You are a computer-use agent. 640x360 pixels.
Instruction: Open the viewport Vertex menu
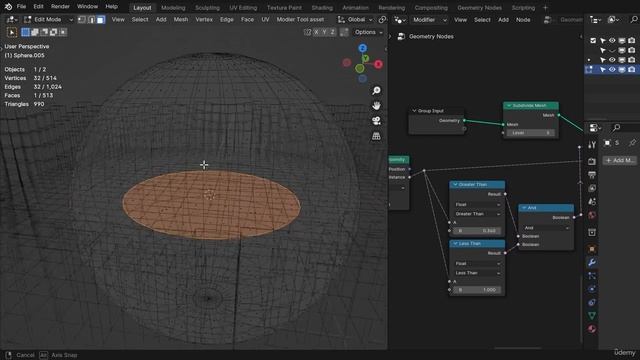pos(204,20)
